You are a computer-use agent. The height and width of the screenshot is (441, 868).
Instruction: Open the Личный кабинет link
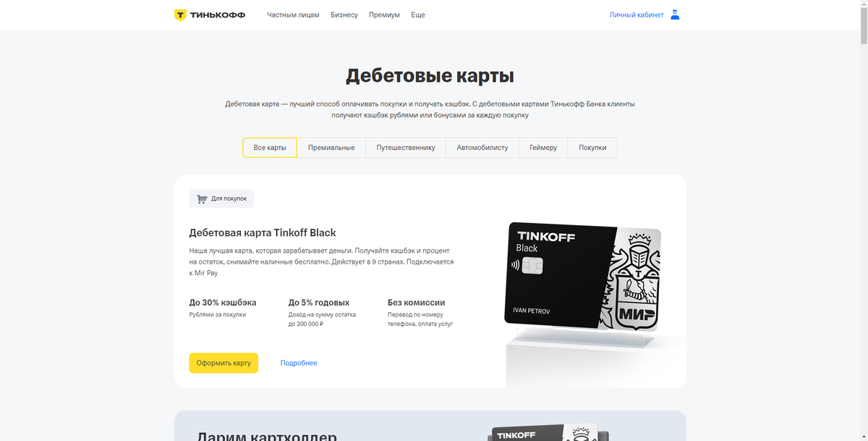point(637,14)
